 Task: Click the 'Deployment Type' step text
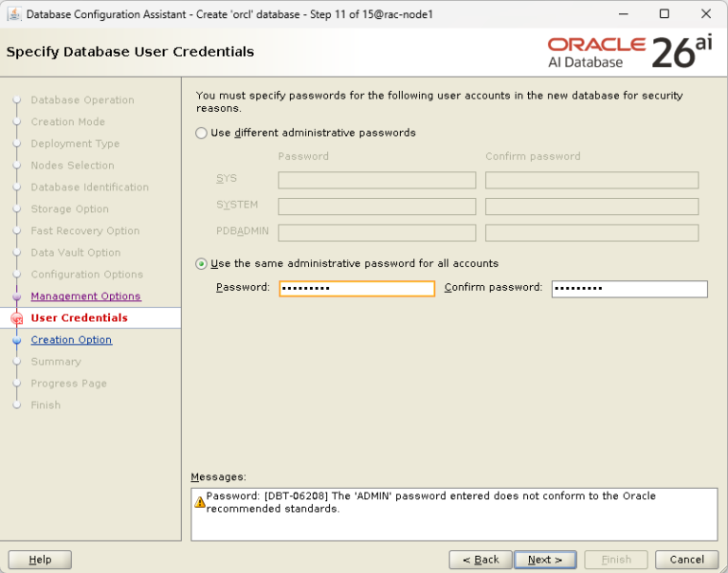coord(75,143)
